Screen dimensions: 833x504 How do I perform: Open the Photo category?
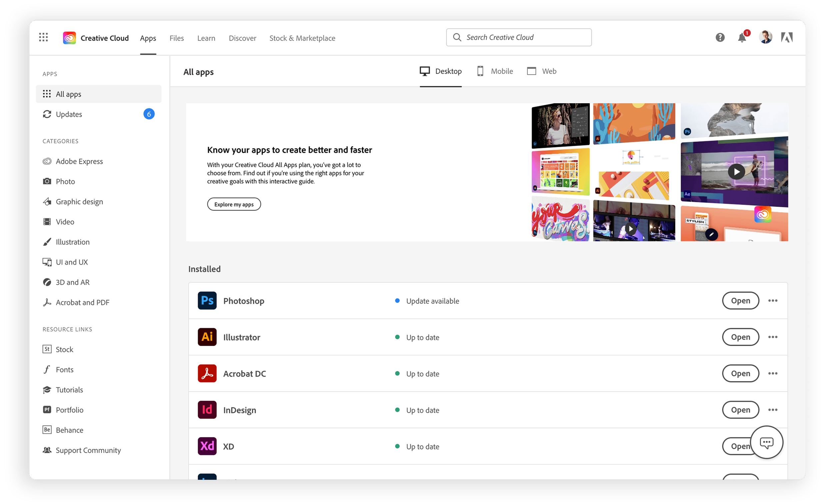(x=59, y=182)
